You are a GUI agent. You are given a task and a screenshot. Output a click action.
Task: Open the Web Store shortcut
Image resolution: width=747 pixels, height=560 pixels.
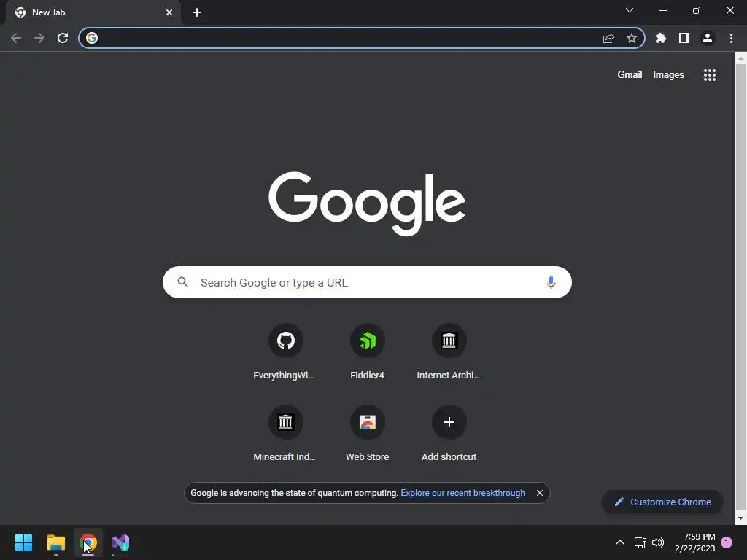click(368, 433)
